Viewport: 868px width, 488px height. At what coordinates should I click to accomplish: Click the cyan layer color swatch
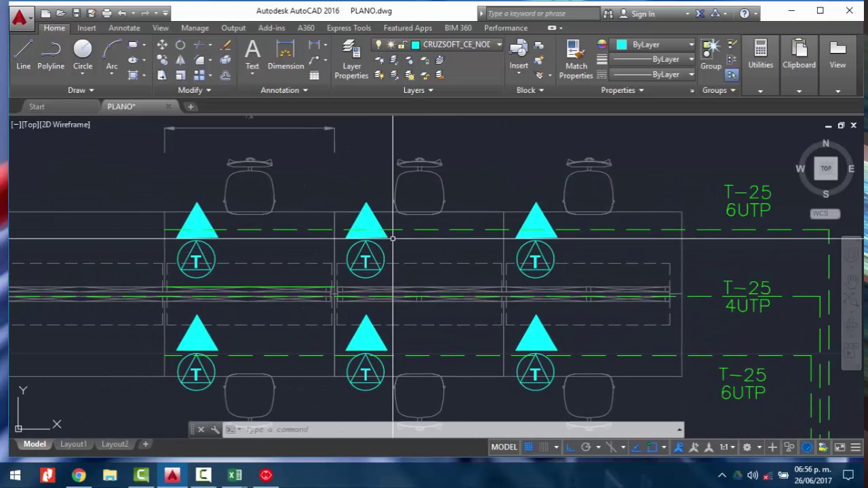point(414,45)
